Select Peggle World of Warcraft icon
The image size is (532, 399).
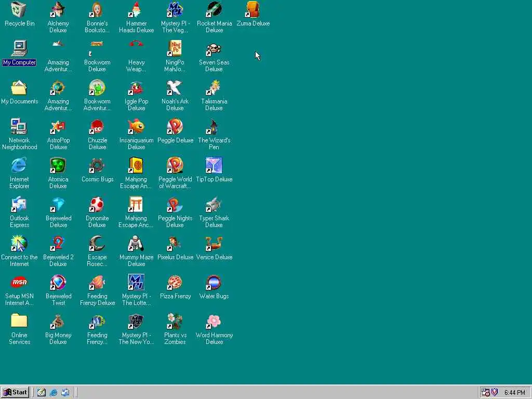click(175, 166)
